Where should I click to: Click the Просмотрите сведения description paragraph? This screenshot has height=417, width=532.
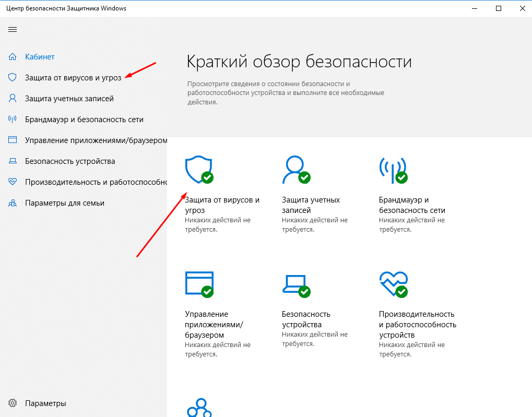(286, 92)
